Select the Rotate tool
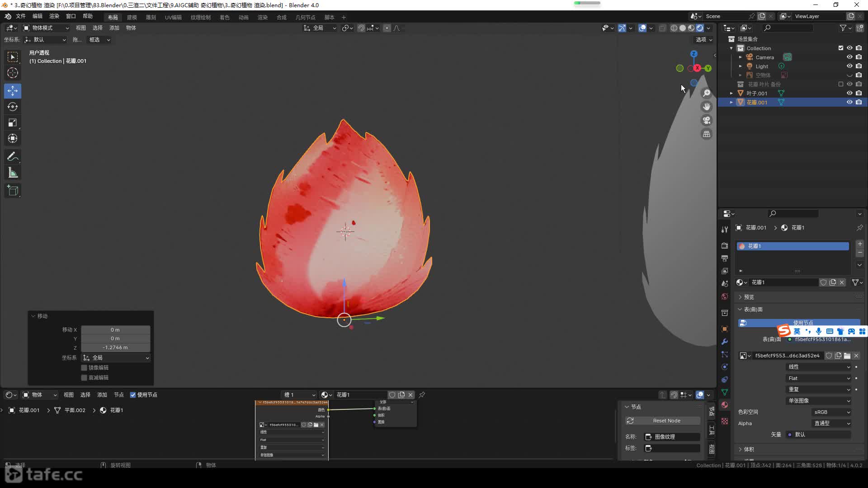 click(x=13, y=107)
